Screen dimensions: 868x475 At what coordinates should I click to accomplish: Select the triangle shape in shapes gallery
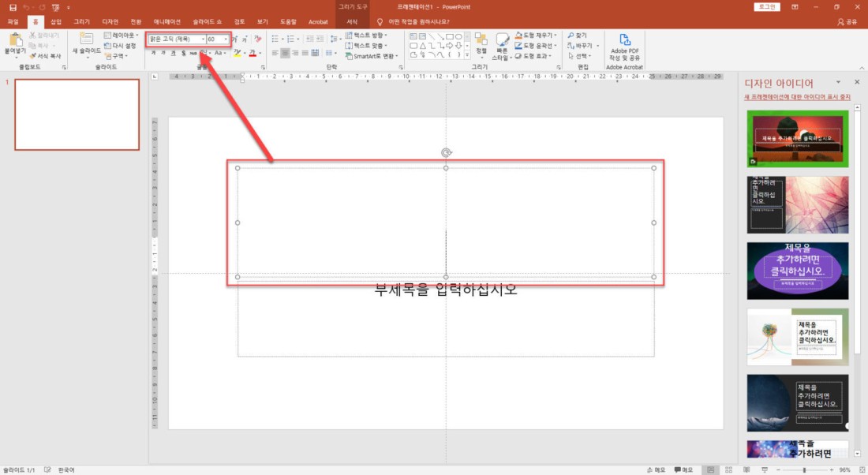tap(422, 46)
